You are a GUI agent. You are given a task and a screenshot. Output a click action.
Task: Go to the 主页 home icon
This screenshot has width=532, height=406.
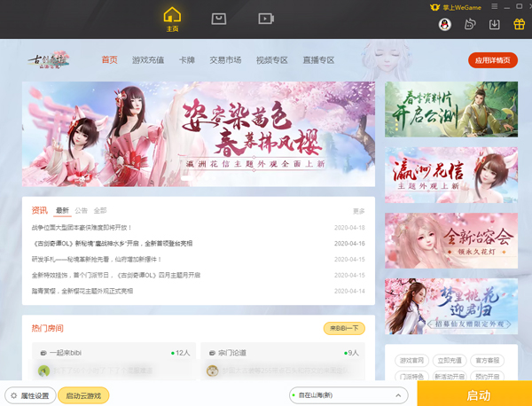click(x=172, y=20)
